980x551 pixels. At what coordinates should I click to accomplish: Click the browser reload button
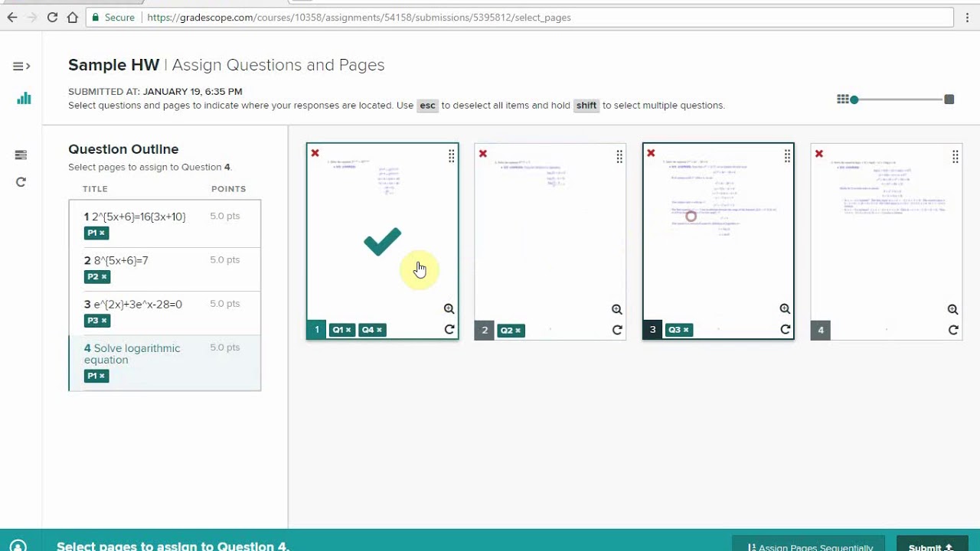coord(52,17)
